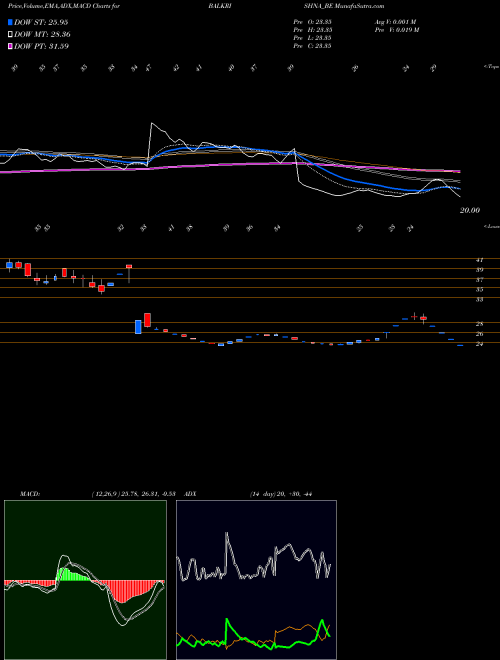Click the large blue candle after the gap down
500x660 pixels.
point(138,327)
